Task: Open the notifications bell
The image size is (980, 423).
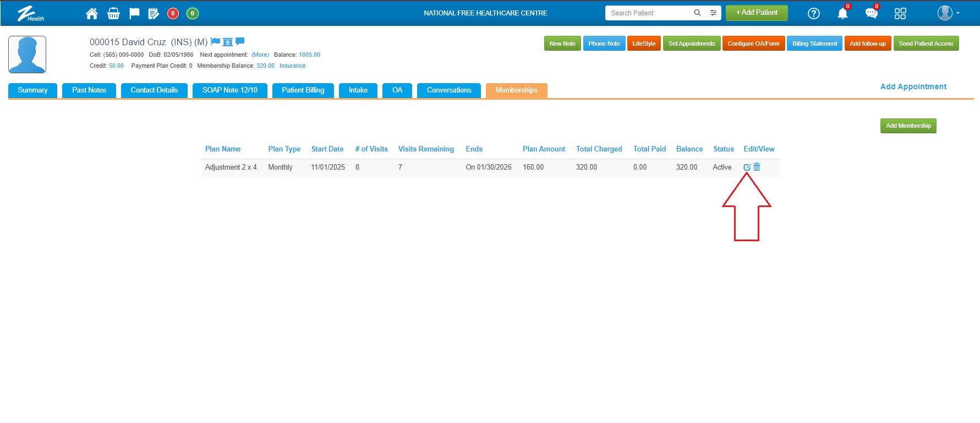Action: click(x=842, y=14)
